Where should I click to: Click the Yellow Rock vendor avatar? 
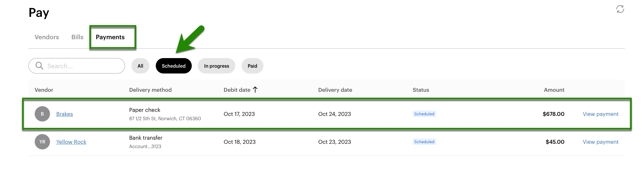[42, 142]
